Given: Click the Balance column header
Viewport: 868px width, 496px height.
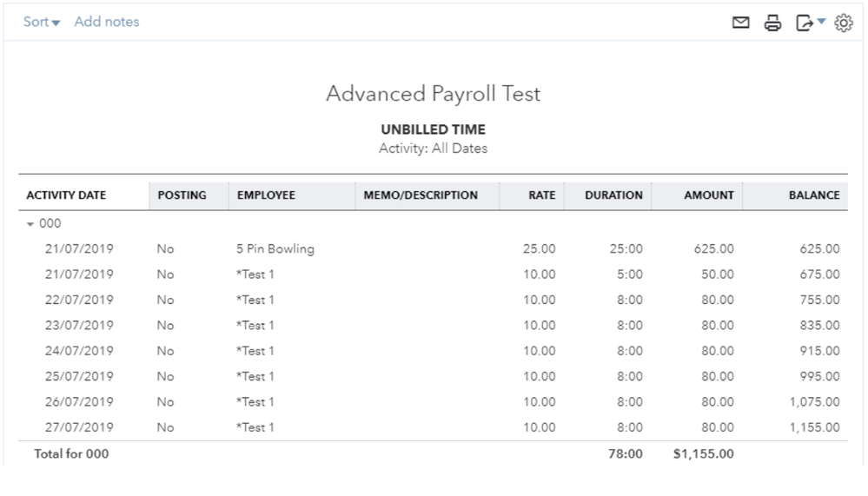Looking at the screenshot, I should [x=813, y=195].
